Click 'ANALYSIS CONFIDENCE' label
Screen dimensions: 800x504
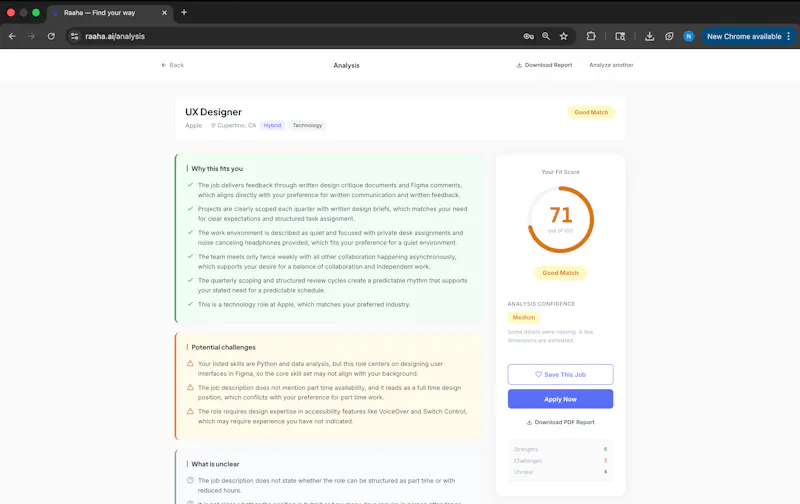tap(541, 304)
